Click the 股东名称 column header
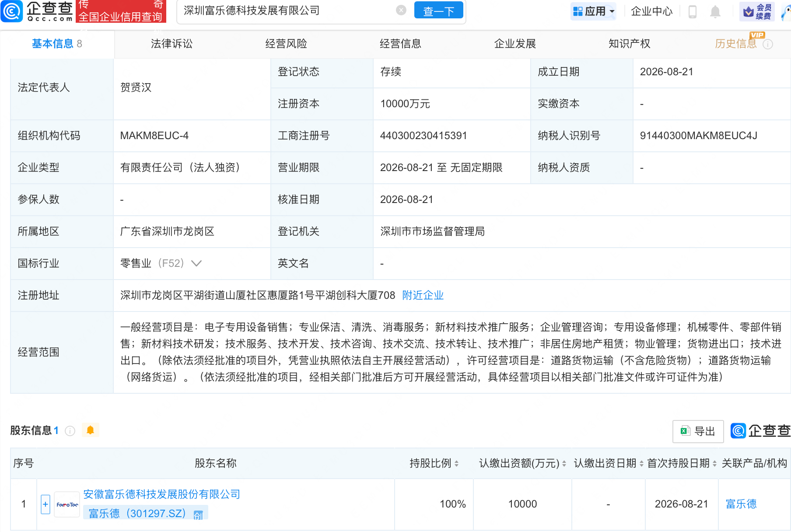791x532 pixels. [x=215, y=463]
